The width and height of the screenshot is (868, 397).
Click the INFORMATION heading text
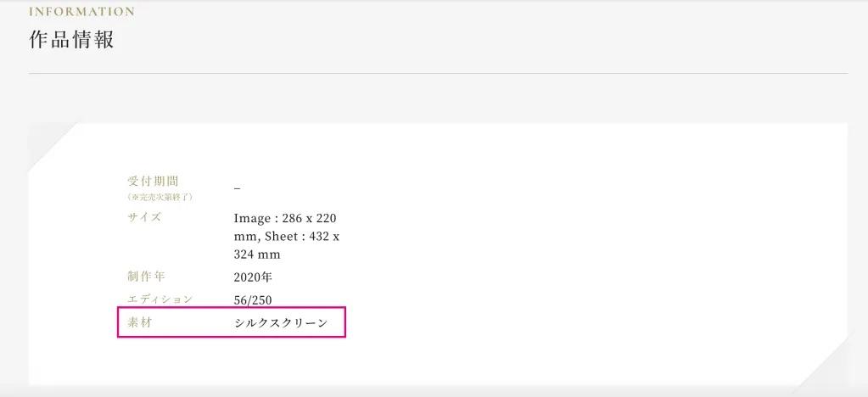click(x=81, y=12)
